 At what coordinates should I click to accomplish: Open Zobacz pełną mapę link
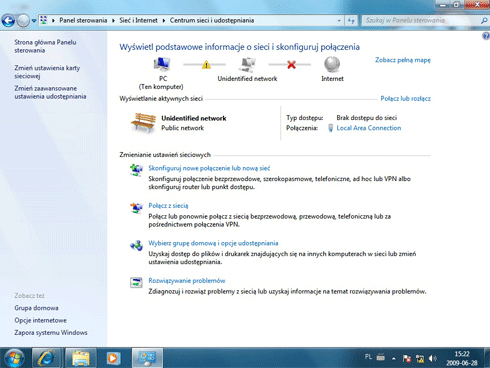coord(403,60)
